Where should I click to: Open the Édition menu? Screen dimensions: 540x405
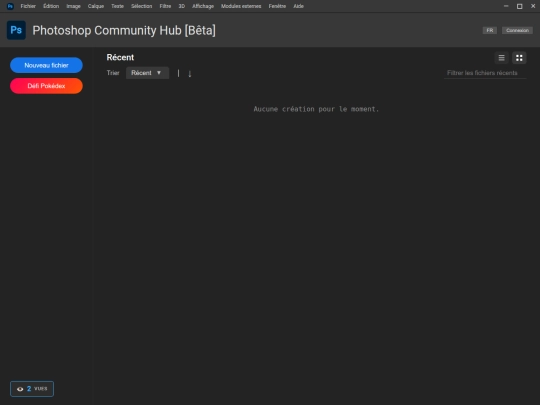(51, 6)
